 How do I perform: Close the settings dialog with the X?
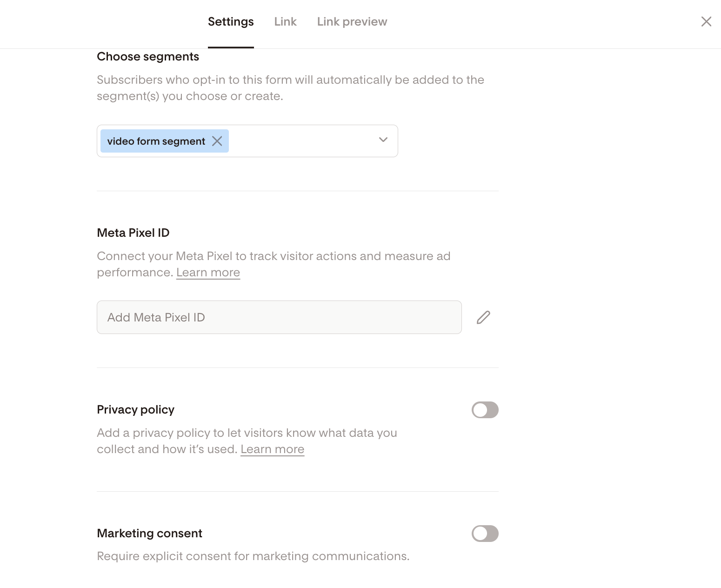pos(706,21)
